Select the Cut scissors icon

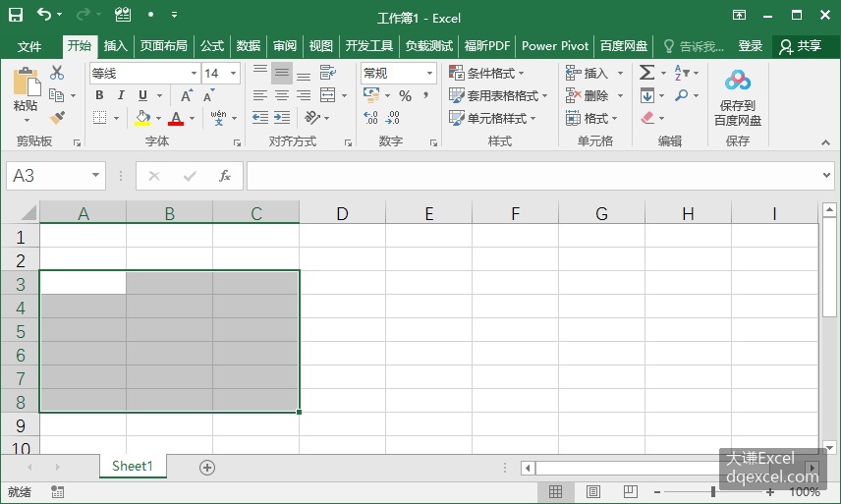tap(56, 73)
